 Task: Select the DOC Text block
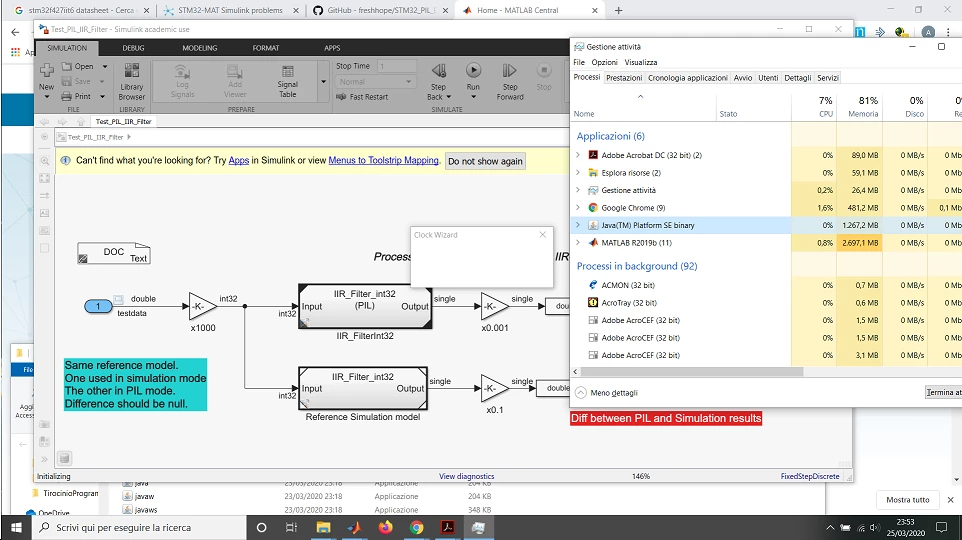(114, 253)
